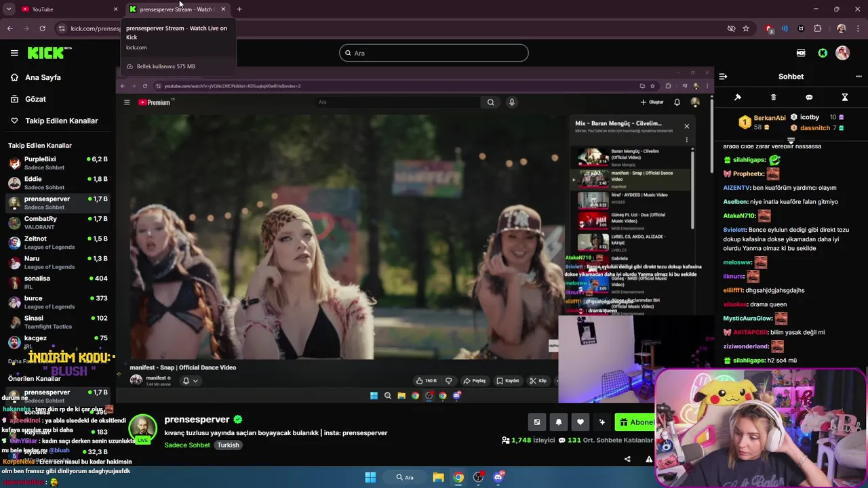The height and width of the screenshot is (488, 868).
Task: Click the chat speech bubble icon
Action: click(809, 98)
